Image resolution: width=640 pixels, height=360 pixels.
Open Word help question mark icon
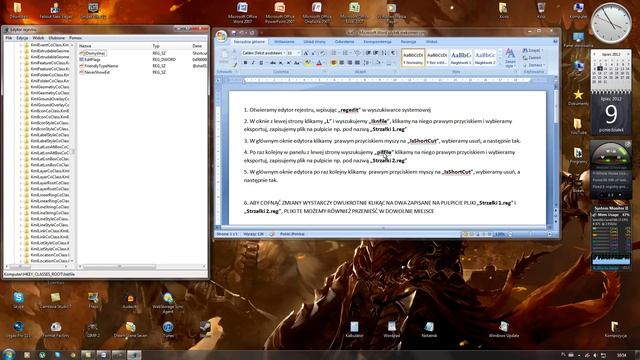pyautogui.click(x=555, y=42)
